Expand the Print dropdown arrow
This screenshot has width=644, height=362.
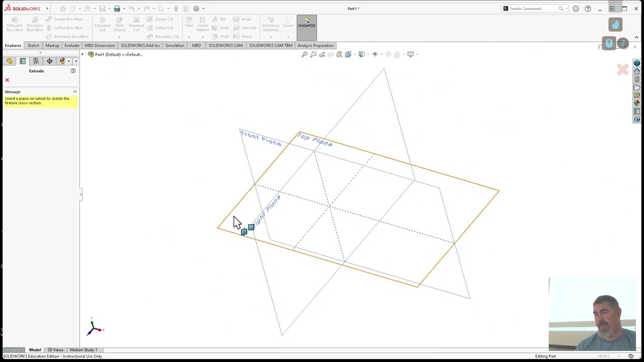[x=124, y=9]
